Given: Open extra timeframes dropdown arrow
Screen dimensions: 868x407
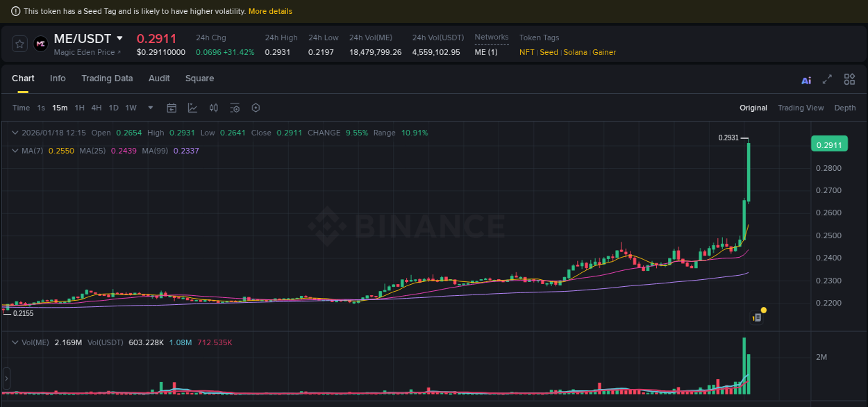Looking at the screenshot, I should coord(150,108).
